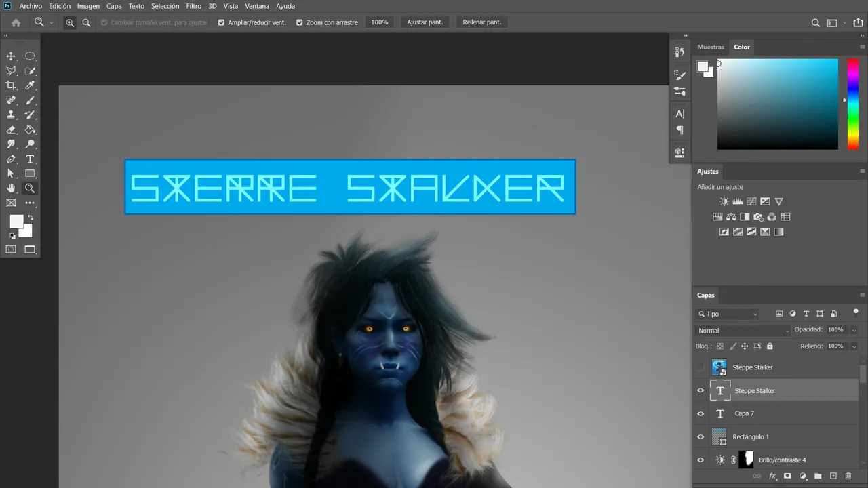The height and width of the screenshot is (488, 868).
Task: Add a Brightness/Contrast adjustment icon
Action: (x=724, y=201)
